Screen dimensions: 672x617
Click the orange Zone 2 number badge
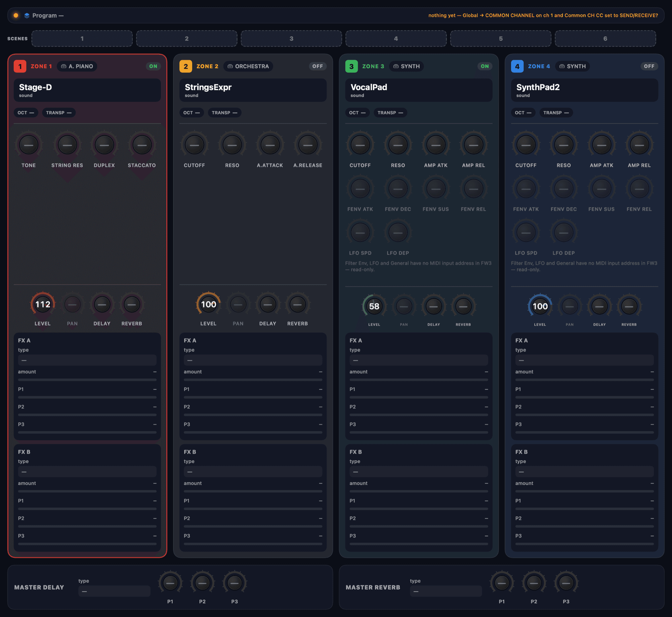(186, 66)
